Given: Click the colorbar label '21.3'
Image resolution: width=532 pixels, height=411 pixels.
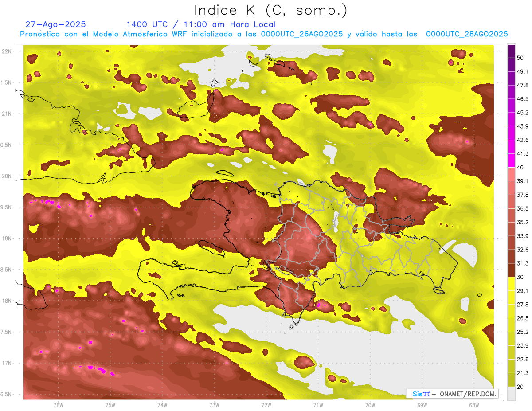Looking at the screenshot, I should tap(523, 373).
